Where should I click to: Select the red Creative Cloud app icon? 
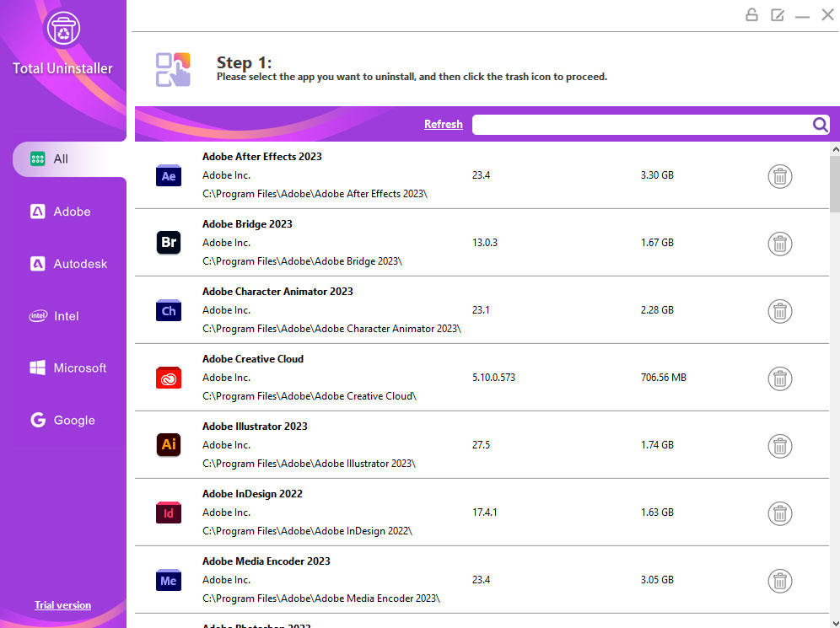click(168, 378)
